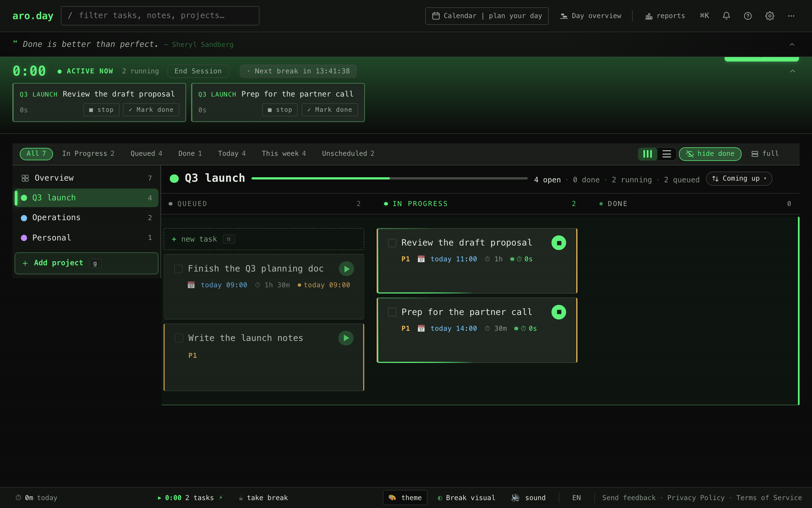Click calendar icon on Finish the Q3 planning doc

tap(191, 285)
